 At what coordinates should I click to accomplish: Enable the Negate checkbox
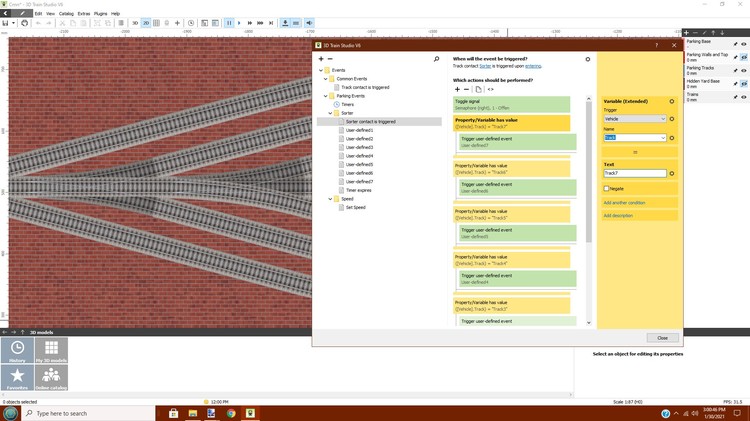tap(606, 188)
